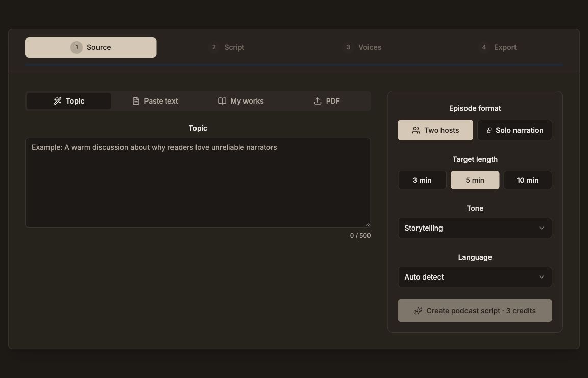Switch episode format to Solo narration
Viewport: 588px width, 378px height.
[514, 131]
